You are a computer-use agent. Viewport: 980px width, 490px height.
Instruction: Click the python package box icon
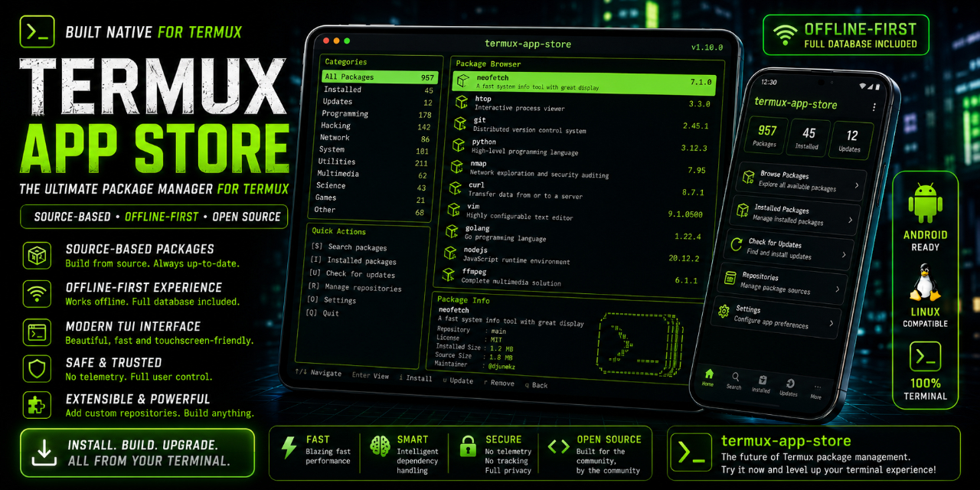[459, 145]
